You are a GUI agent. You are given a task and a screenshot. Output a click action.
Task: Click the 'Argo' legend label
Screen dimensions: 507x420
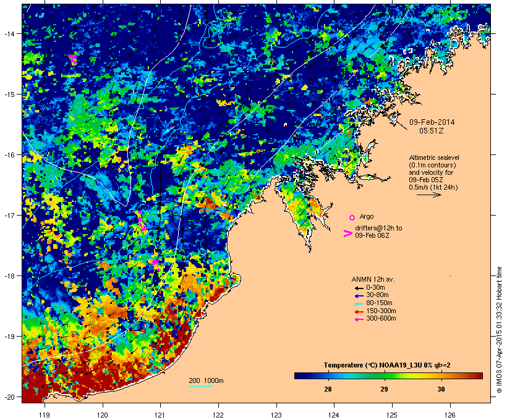coord(367,216)
